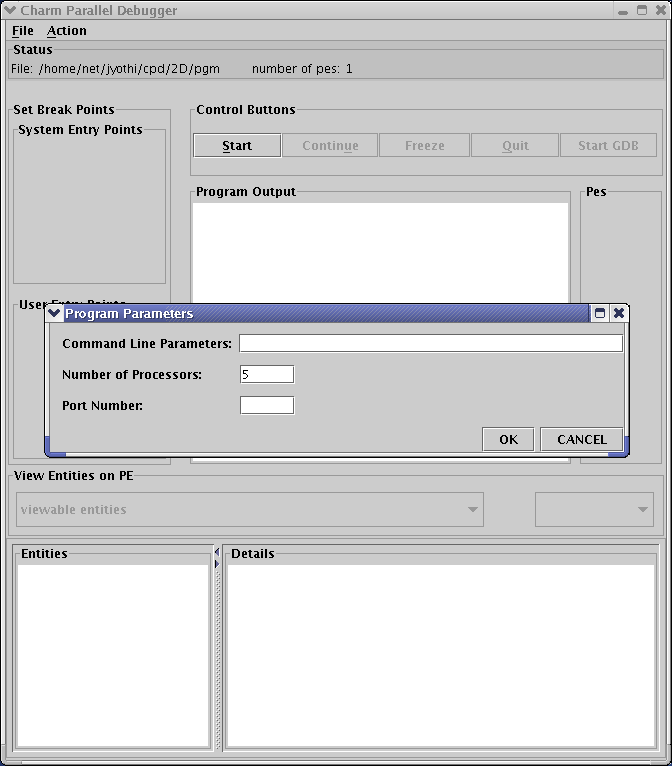Maximize the Program Parameters dialog

coord(600,313)
